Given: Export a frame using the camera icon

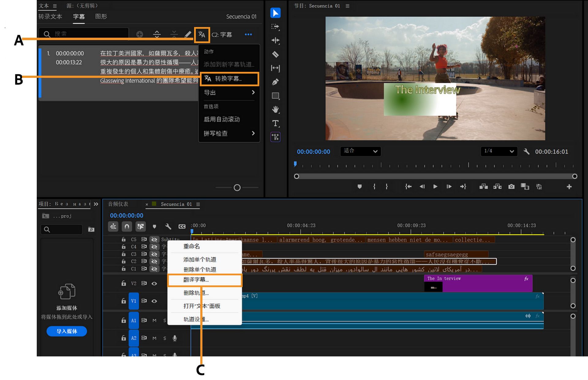Looking at the screenshot, I should click(x=511, y=186).
